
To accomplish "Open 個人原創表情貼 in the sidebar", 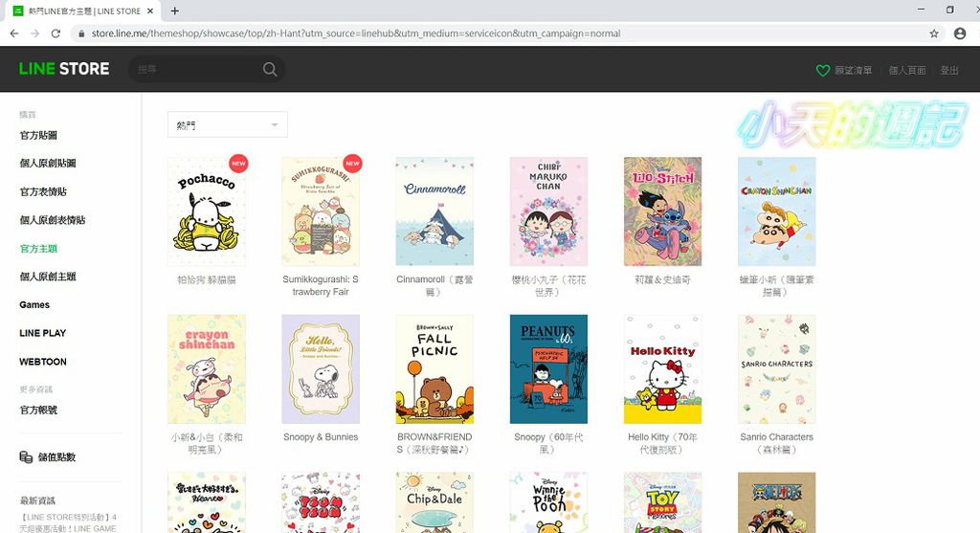I will (x=53, y=220).
